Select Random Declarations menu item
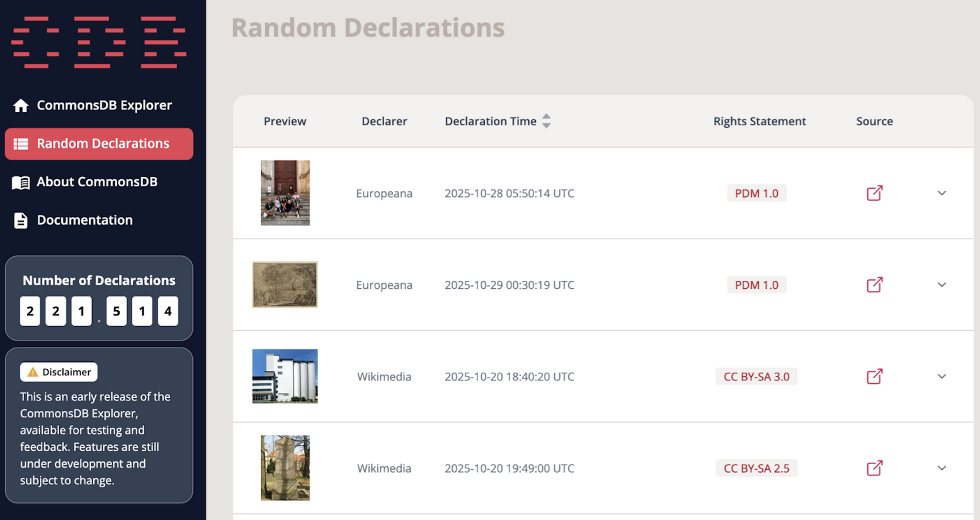 (x=103, y=144)
